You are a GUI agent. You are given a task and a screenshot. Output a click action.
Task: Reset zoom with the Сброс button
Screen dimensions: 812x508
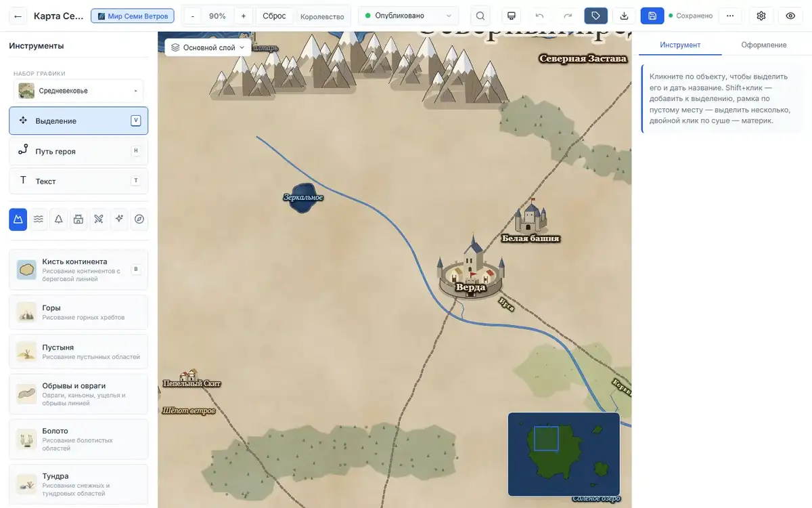pyautogui.click(x=274, y=16)
